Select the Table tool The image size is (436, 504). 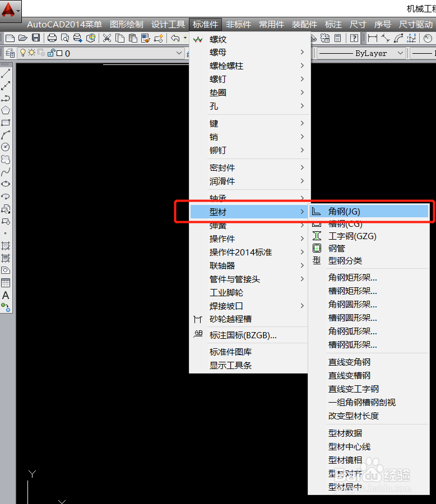click(6, 283)
